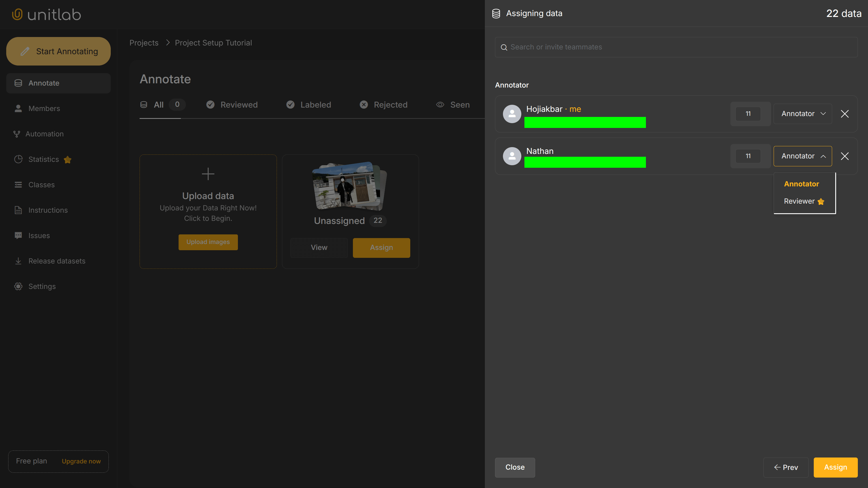Switch to the Labeled tab
Viewport: 868px width, 488px height.
coord(315,105)
